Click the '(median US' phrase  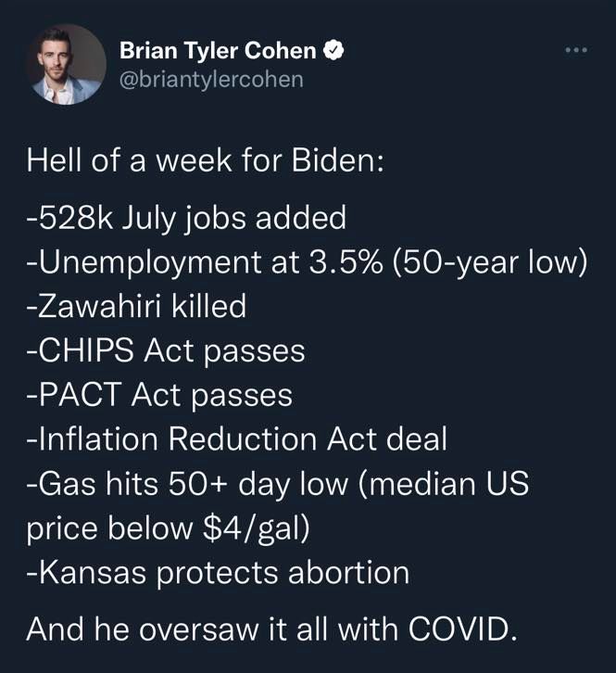coord(442,484)
